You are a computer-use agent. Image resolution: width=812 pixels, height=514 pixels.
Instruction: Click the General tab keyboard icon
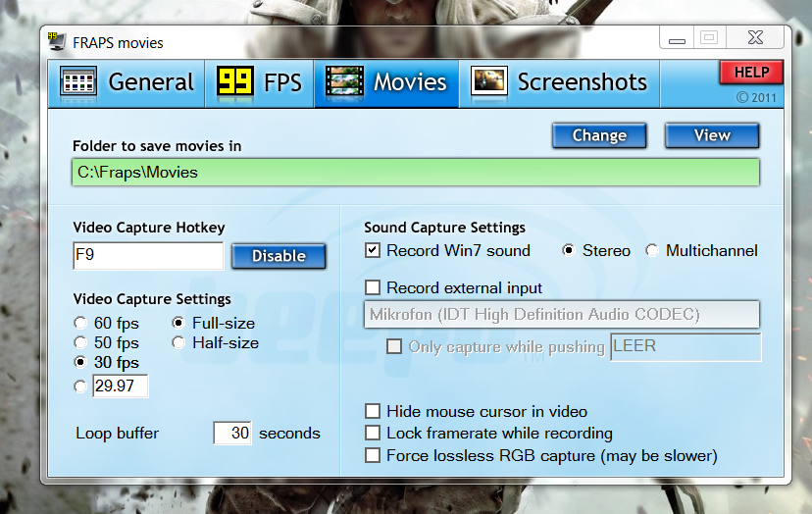coord(78,81)
